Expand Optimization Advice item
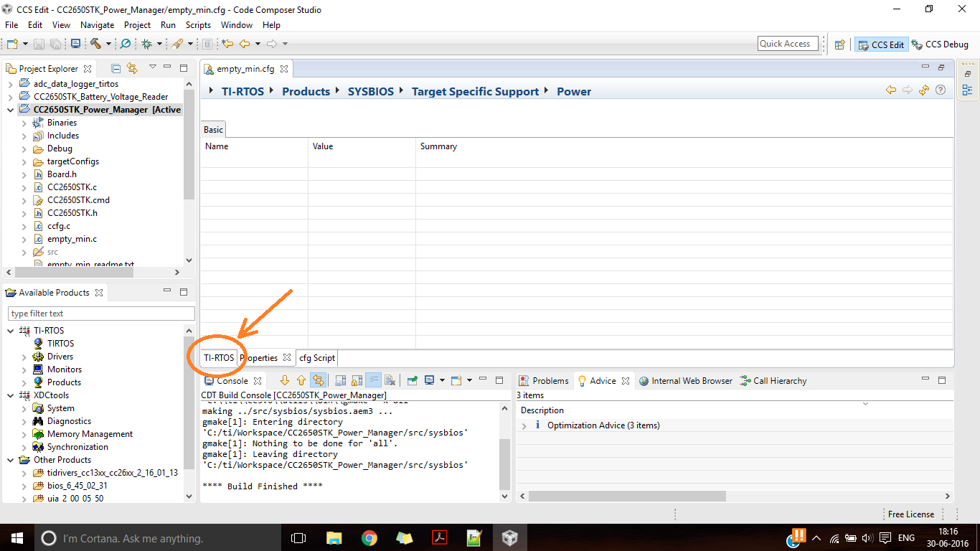Viewport: 980px width, 551px height. tap(524, 425)
